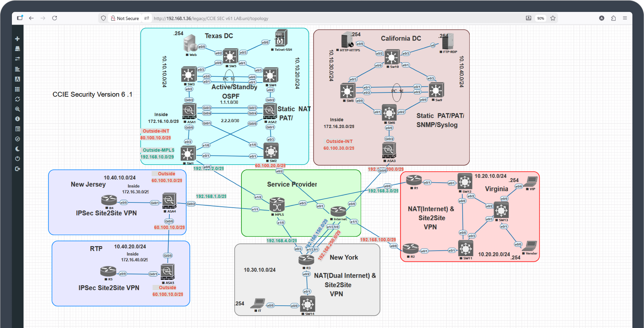Screen dimensions: 644x328
Task: Log out using the sidebar exit icon
Action: (x=17, y=169)
